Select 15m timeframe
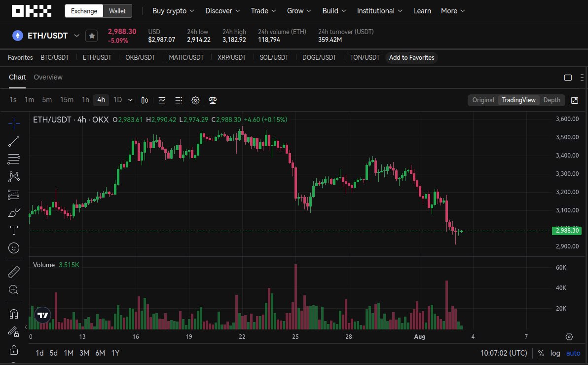 pos(67,100)
